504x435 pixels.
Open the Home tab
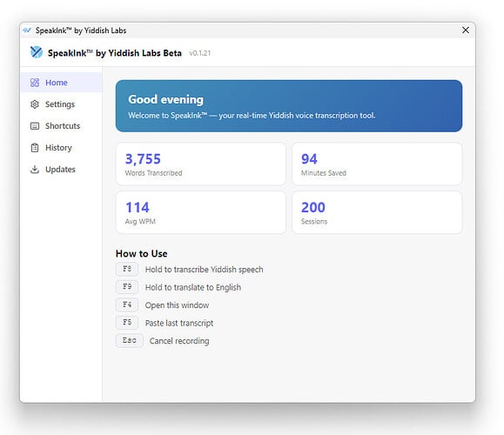(x=62, y=83)
